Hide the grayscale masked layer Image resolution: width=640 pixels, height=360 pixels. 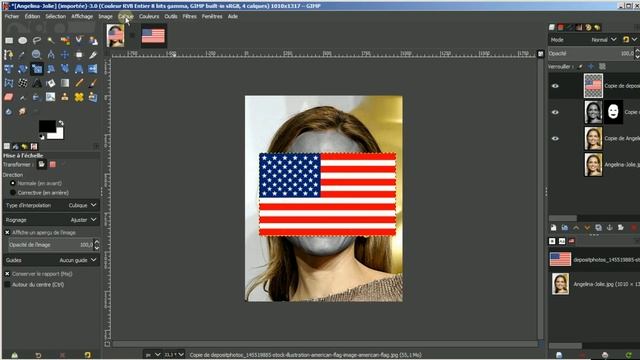pos(555,112)
